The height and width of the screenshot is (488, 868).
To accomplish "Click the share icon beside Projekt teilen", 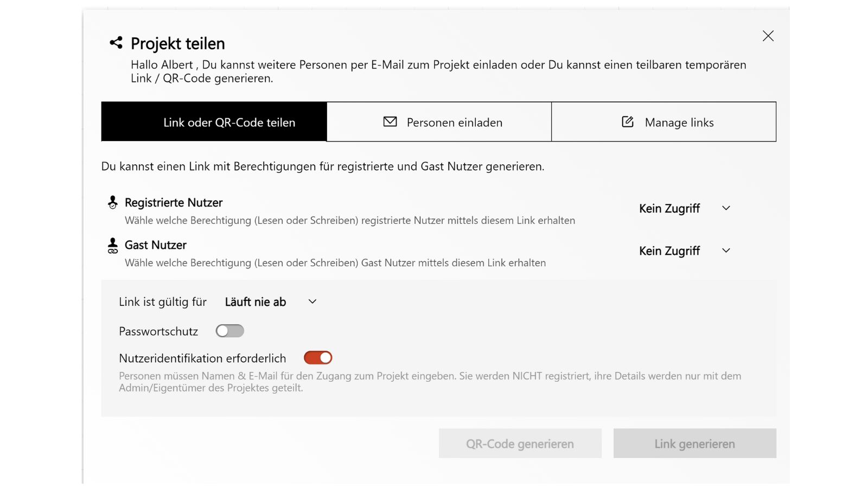I will pos(115,42).
